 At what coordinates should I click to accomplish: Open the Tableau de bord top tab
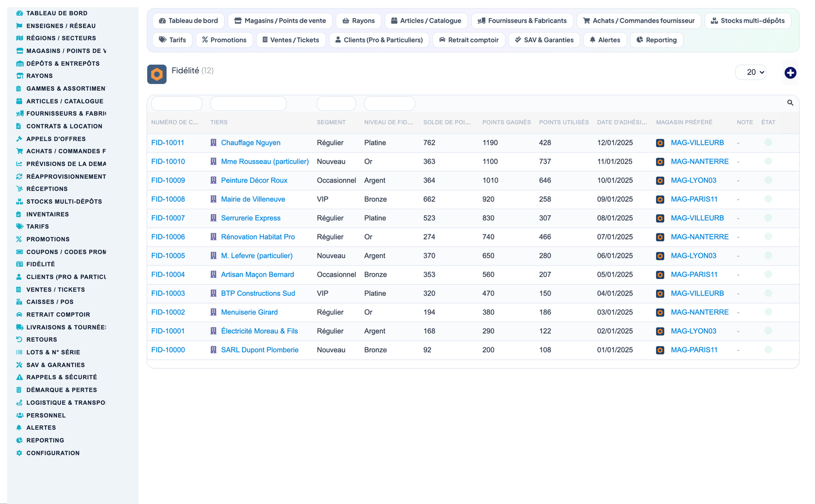tap(188, 21)
